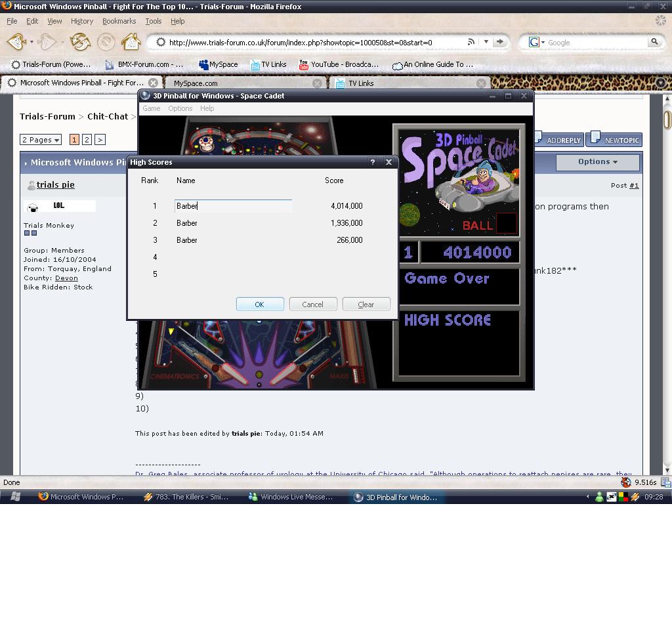This screenshot has width=672, height=630.
Task: Close the High Scores dialog
Action: tap(388, 162)
